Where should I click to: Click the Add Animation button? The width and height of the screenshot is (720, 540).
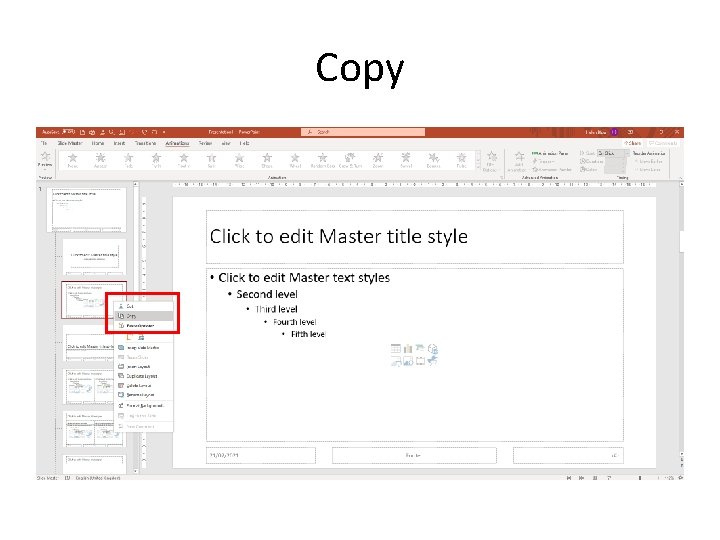pyautogui.click(x=519, y=161)
